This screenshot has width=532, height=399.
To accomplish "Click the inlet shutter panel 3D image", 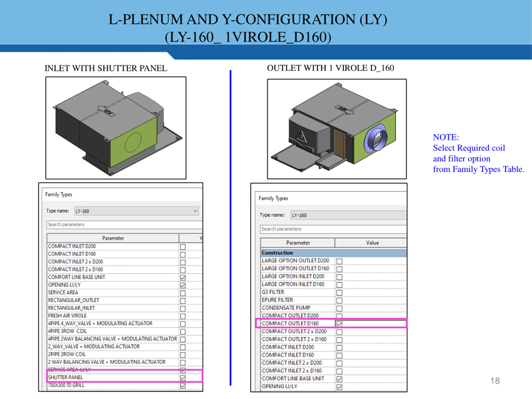I will pyautogui.click(x=116, y=128).
